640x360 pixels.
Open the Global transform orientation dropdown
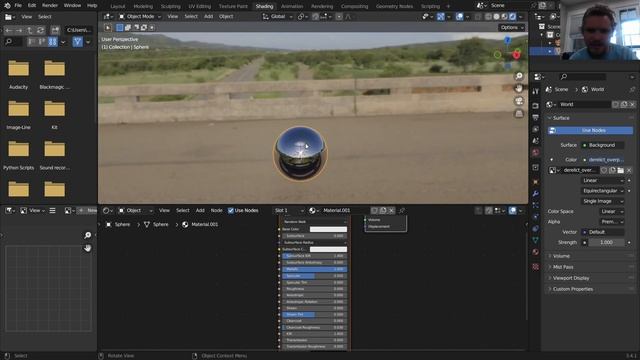tap(278, 17)
